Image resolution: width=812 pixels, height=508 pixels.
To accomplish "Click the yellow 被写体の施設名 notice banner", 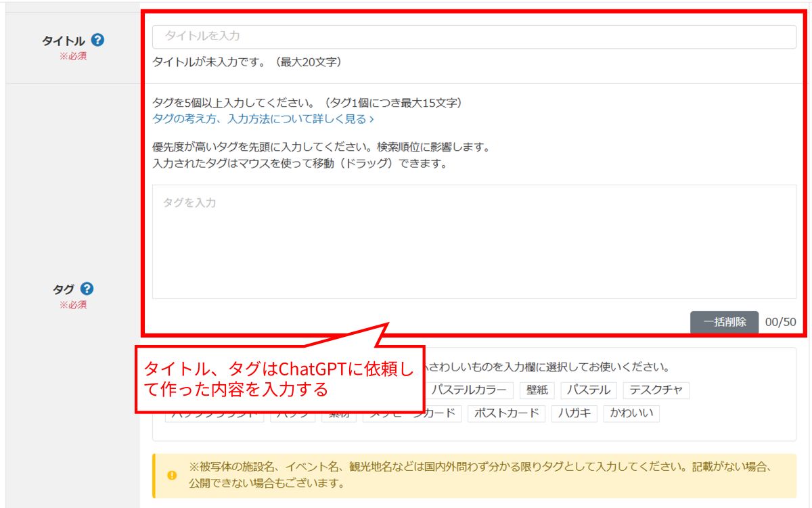I will point(474,476).
